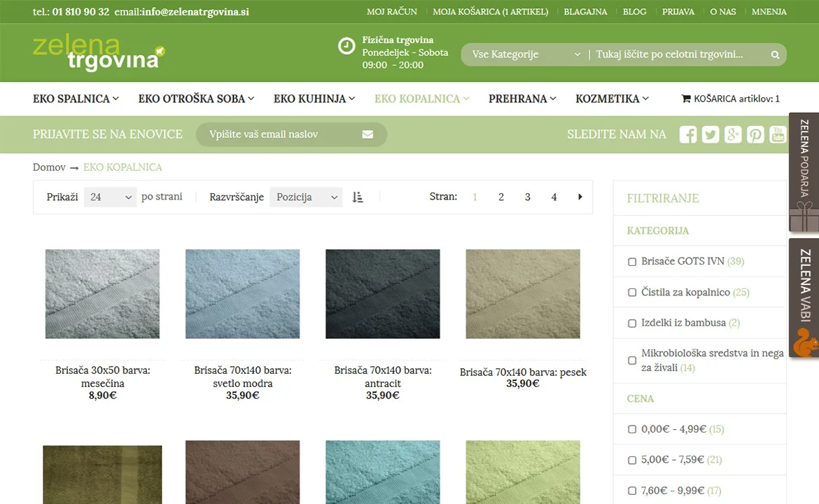The width and height of the screenshot is (819, 504).
Task: Expand EKO KOPALNICA menu
Action: 421,99
